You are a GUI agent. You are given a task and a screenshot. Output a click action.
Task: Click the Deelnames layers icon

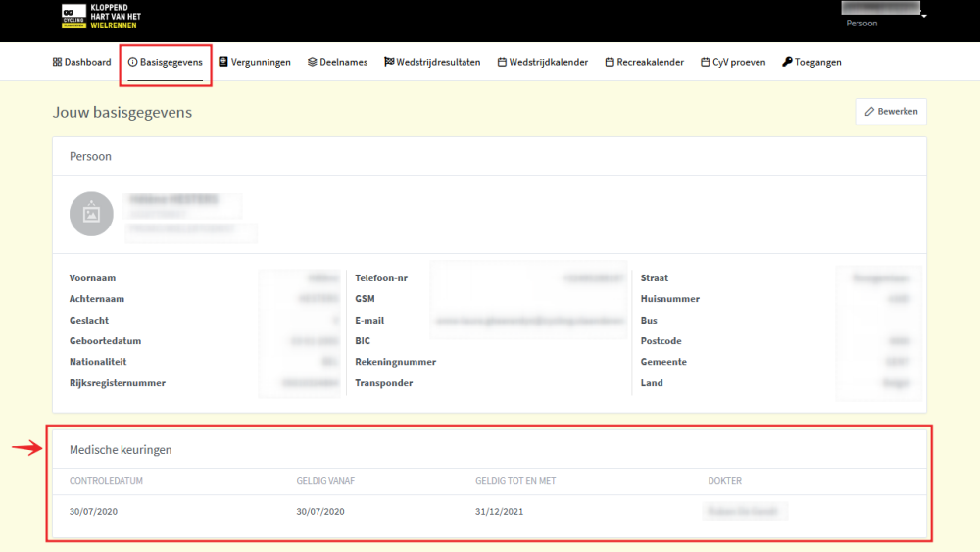[313, 62]
